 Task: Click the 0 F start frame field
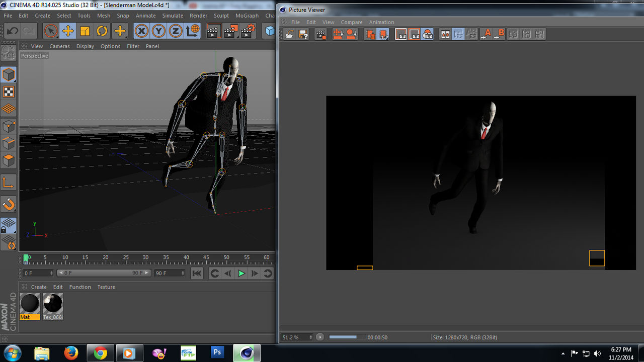pyautogui.click(x=38, y=273)
